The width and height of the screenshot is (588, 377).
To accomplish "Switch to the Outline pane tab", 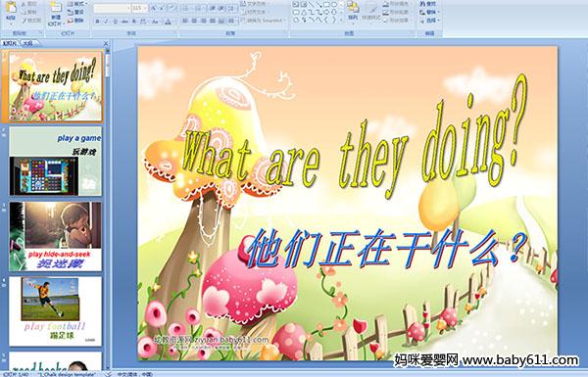I will 28,43.
